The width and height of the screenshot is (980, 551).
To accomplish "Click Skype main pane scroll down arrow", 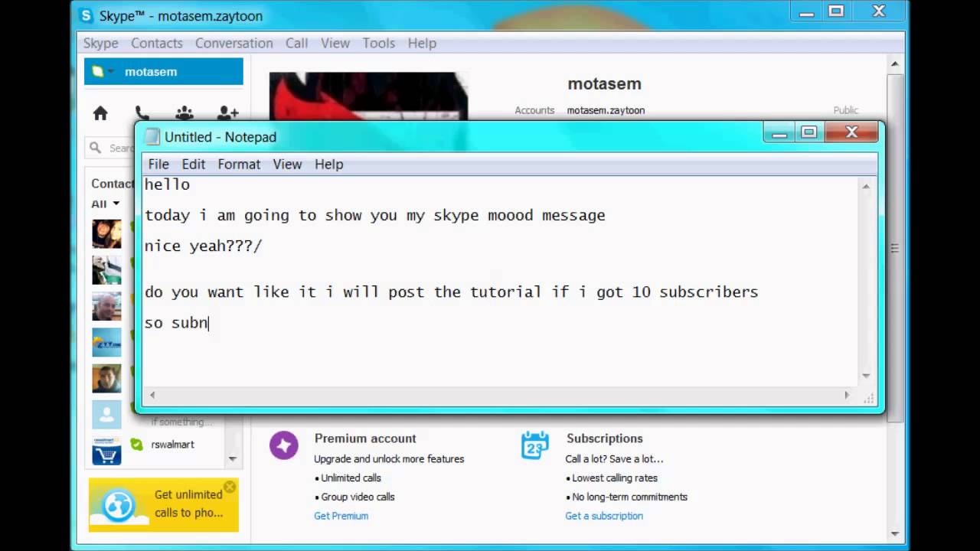I will tap(895, 533).
